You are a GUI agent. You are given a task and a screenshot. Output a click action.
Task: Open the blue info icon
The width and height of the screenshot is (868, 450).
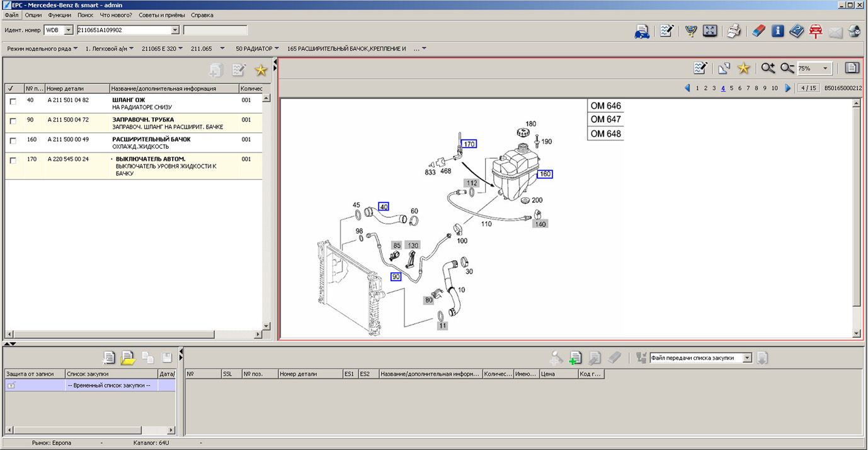tap(778, 31)
